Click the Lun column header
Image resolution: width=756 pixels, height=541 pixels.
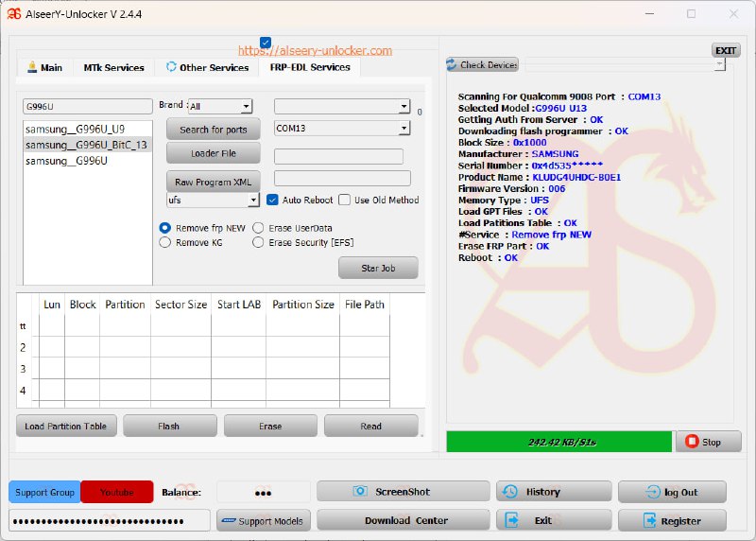coord(52,305)
